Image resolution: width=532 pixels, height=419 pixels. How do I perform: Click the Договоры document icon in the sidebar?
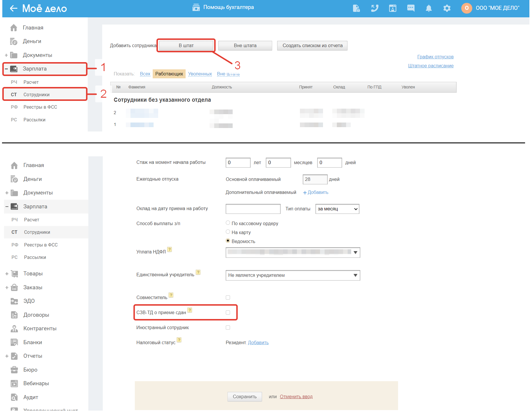point(14,315)
